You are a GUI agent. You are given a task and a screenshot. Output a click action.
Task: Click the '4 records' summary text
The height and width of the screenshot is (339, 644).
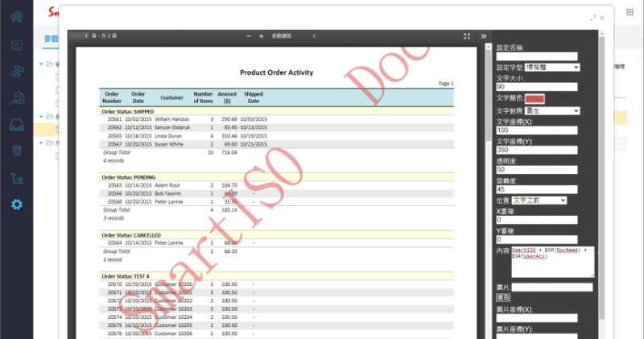point(114,161)
